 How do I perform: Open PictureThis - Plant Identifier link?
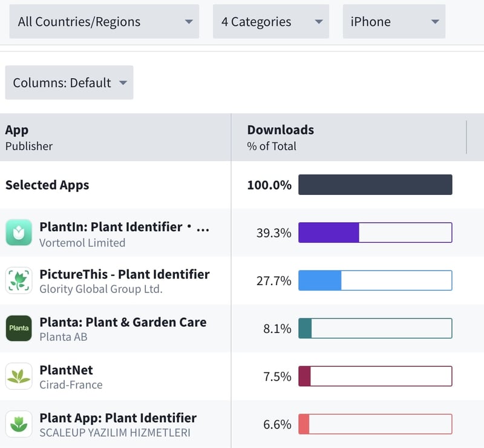point(124,274)
